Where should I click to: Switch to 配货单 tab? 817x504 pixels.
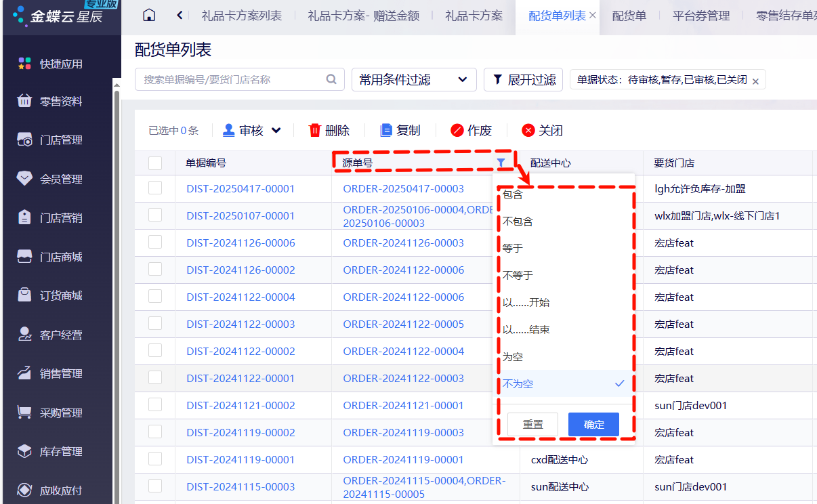click(629, 16)
